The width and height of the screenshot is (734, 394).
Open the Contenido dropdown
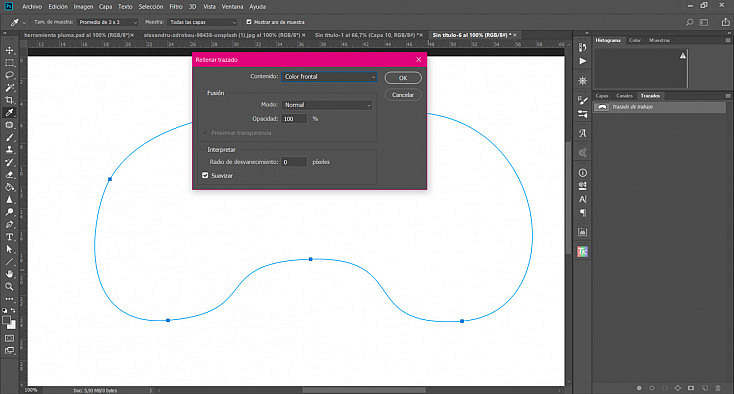click(x=329, y=77)
